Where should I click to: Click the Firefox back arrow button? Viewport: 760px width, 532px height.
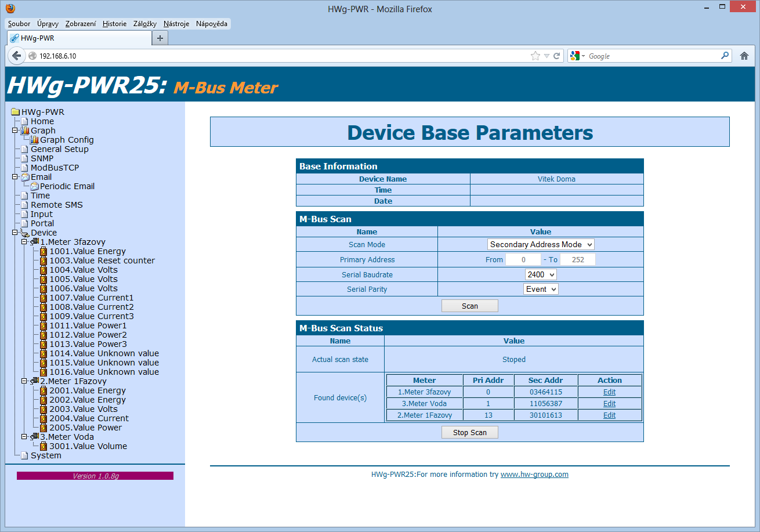[x=17, y=56]
